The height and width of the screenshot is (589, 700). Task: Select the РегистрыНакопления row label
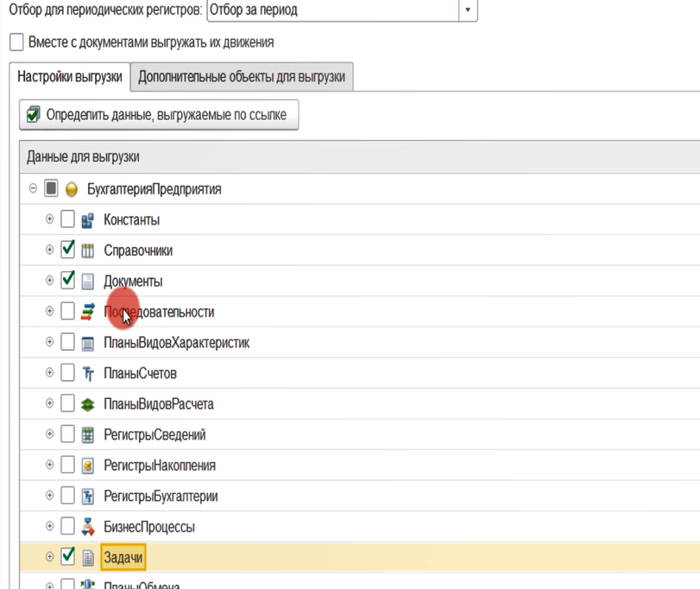coord(160,465)
